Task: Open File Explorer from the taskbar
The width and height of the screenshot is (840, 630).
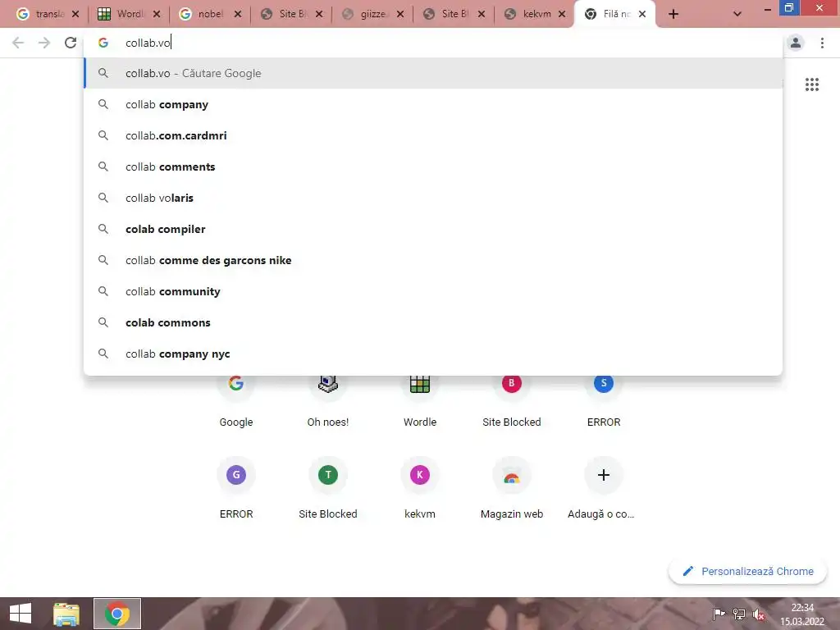Action: point(66,614)
